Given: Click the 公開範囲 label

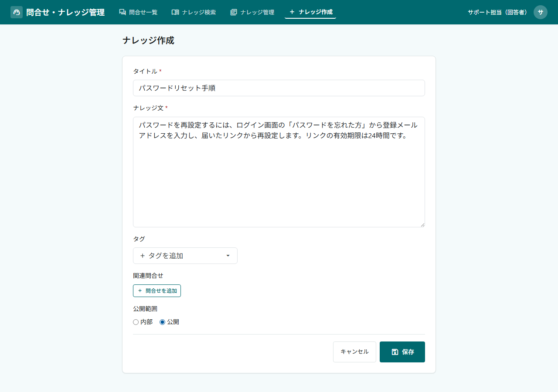Looking at the screenshot, I should tap(145, 309).
